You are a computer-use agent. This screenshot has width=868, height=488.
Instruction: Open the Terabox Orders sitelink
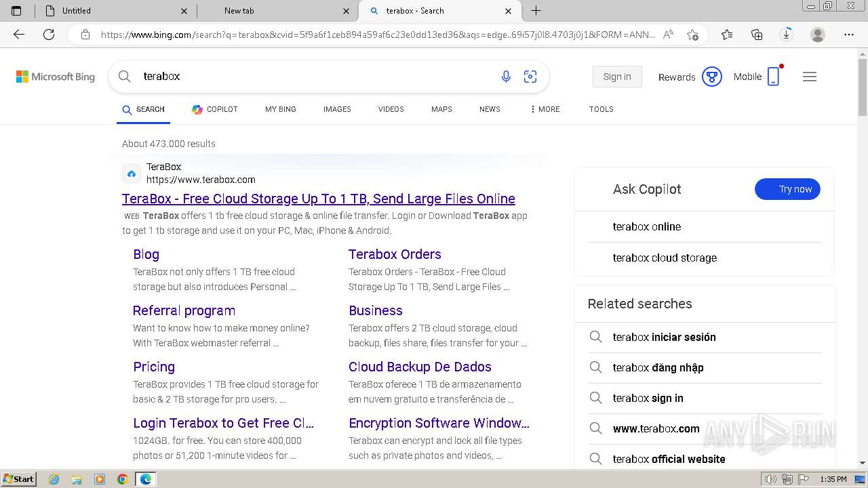click(x=395, y=254)
